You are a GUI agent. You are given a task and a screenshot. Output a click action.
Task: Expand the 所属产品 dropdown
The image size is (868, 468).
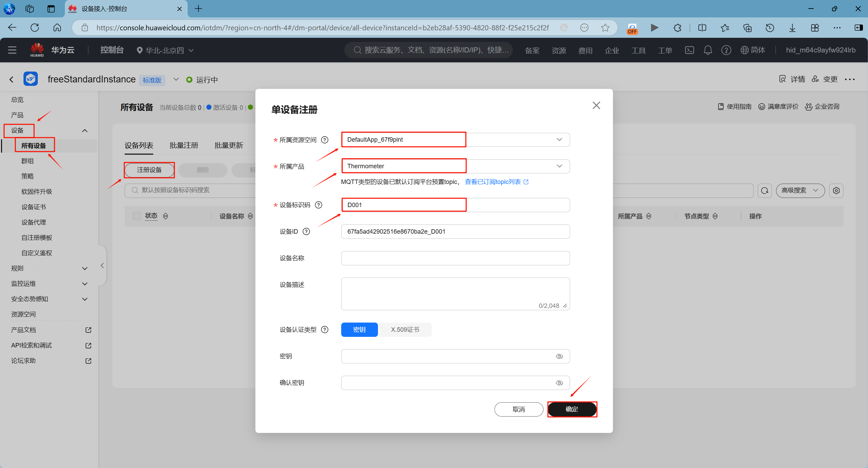[x=559, y=166]
